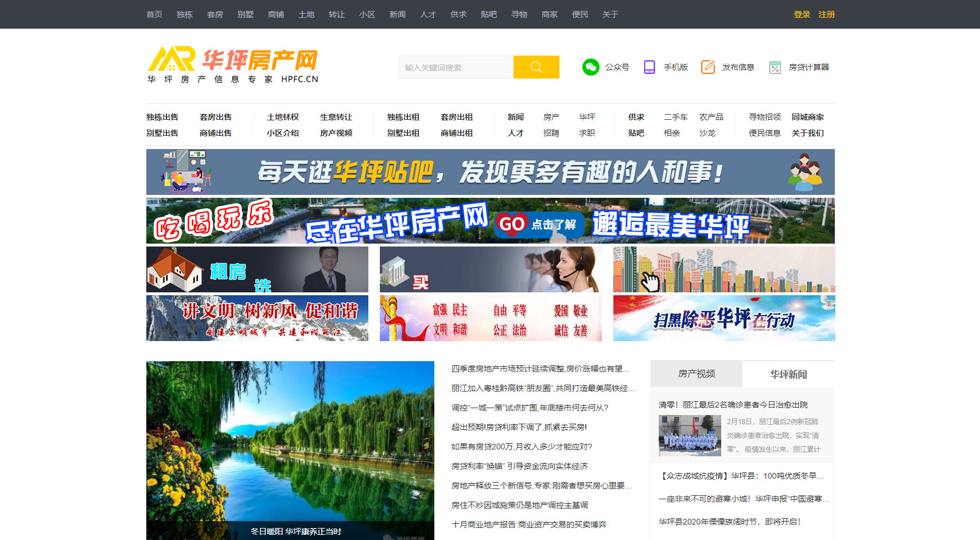The image size is (980, 540).
Task: Click the 便民信息 link
Action: pyautogui.click(x=765, y=133)
